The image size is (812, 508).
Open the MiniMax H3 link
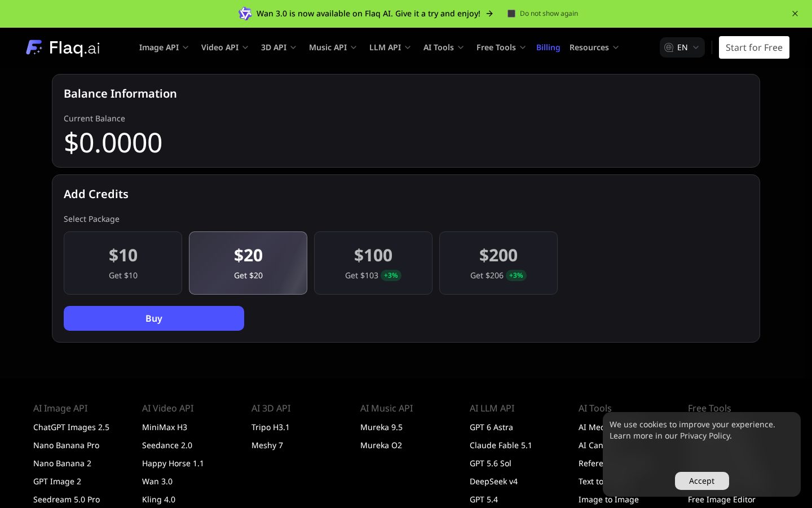pos(165,427)
